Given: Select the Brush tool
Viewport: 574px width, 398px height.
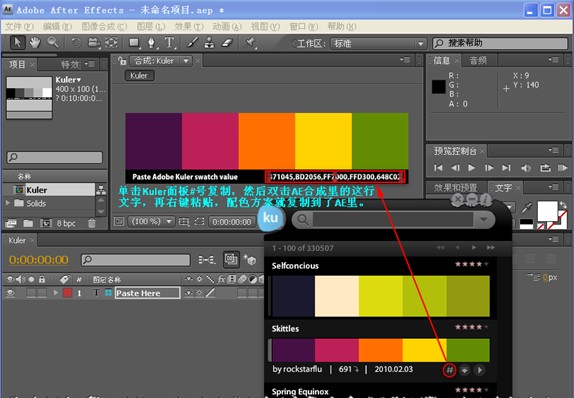Looking at the screenshot, I should 193,43.
